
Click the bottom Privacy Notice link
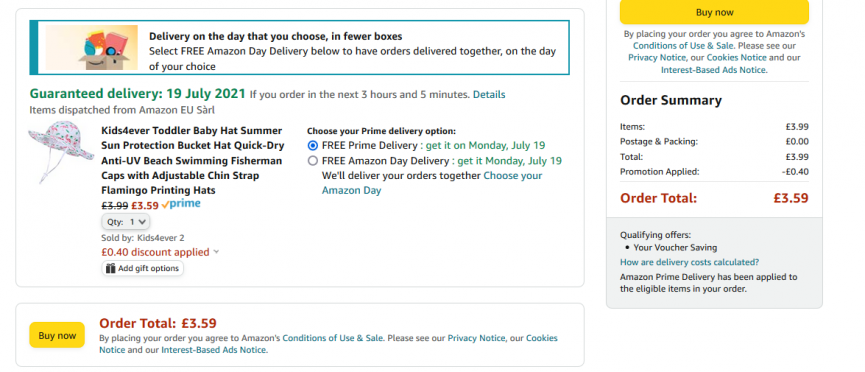pos(476,338)
